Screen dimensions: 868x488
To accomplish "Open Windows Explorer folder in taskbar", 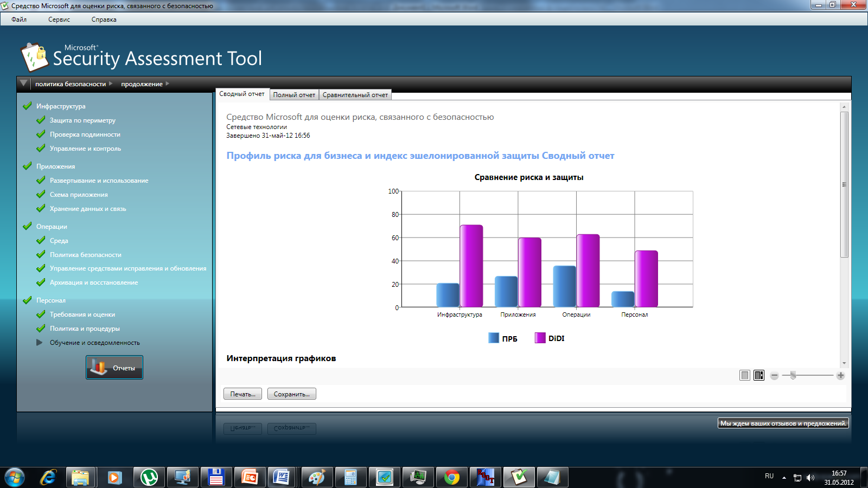I will 81,477.
